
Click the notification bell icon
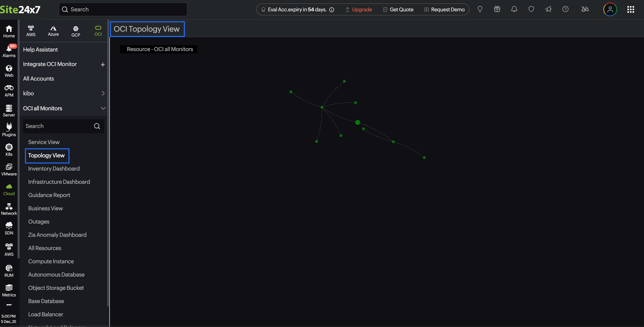[514, 9]
